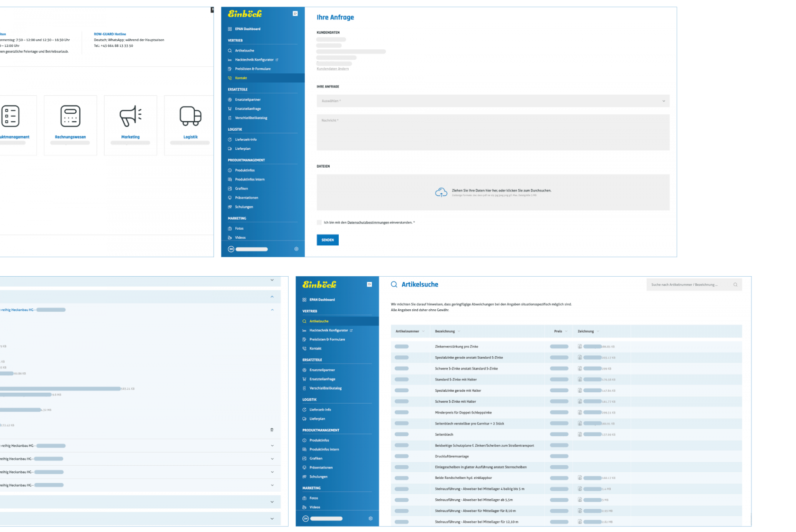796x532 pixels.
Task: Open drawing file icon for Zinkenverstärkung pro Zinke
Action: click(580, 346)
